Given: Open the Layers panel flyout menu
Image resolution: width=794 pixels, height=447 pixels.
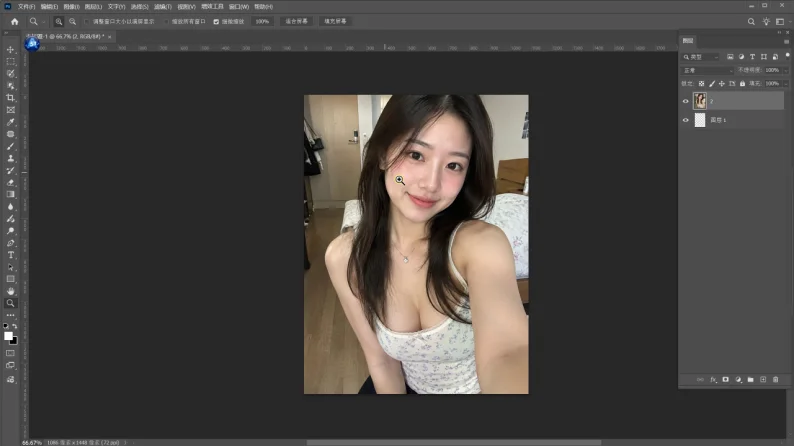Looking at the screenshot, I should pos(786,42).
